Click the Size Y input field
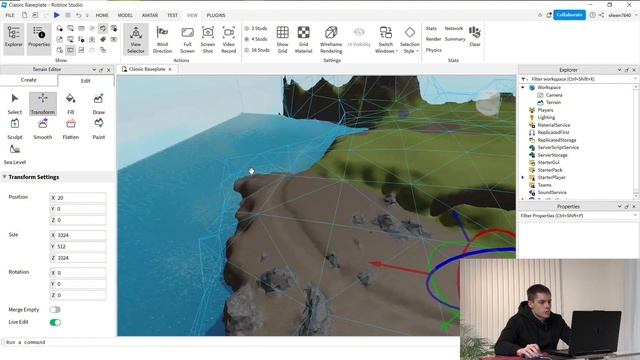Image resolution: width=640 pixels, height=360 pixels. pyautogui.click(x=78, y=247)
